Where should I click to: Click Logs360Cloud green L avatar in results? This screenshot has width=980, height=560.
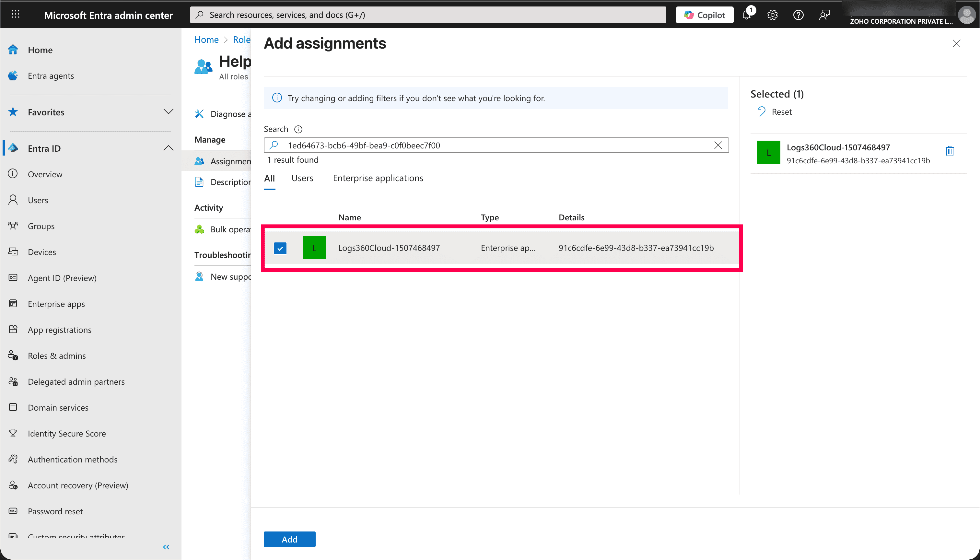point(314,247)
